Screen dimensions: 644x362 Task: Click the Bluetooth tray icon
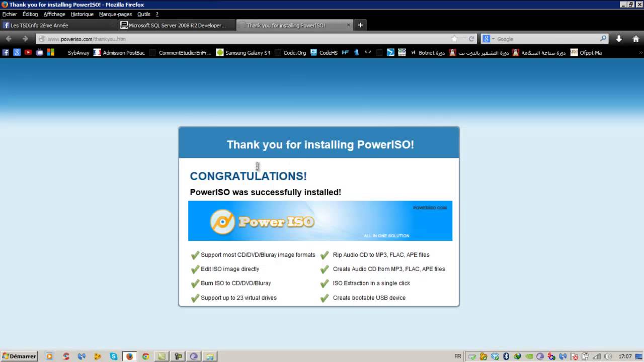point(506,356)
